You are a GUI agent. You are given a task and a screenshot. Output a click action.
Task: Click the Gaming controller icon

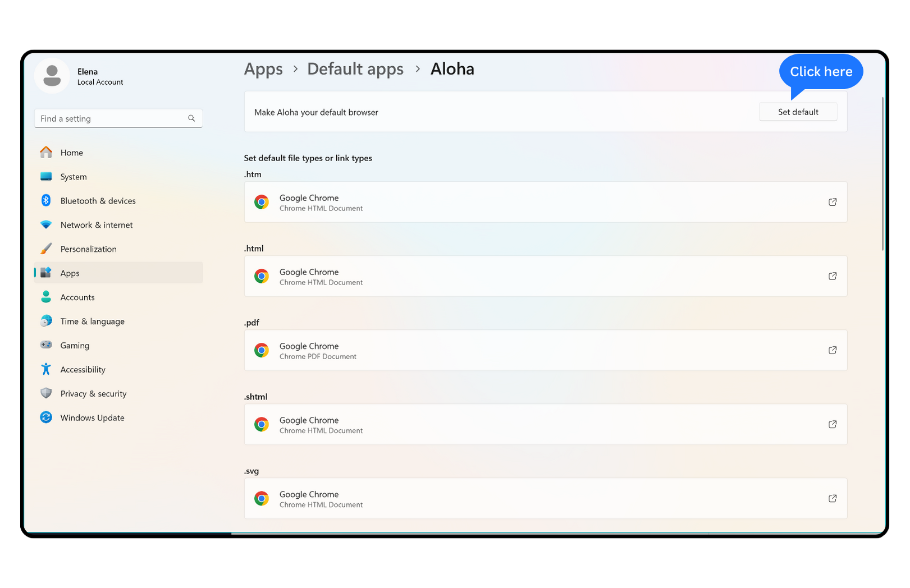click(x=46, y=344)
